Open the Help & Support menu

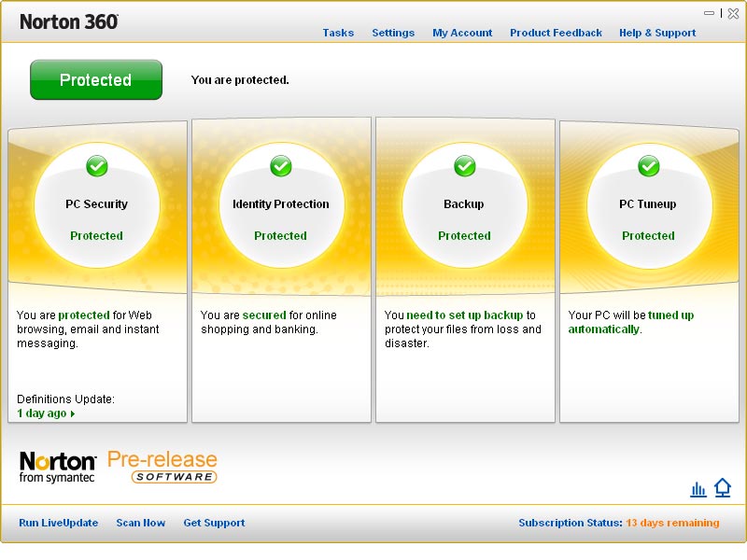click(x=657, y=33)
